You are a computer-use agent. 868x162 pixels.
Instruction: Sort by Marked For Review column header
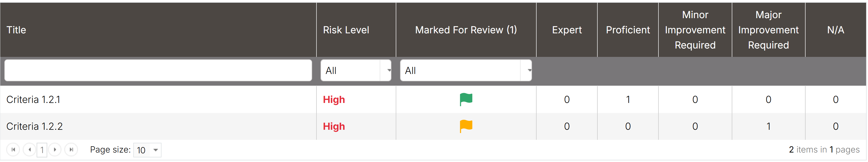pyautogui.click(x=466, y=30)
